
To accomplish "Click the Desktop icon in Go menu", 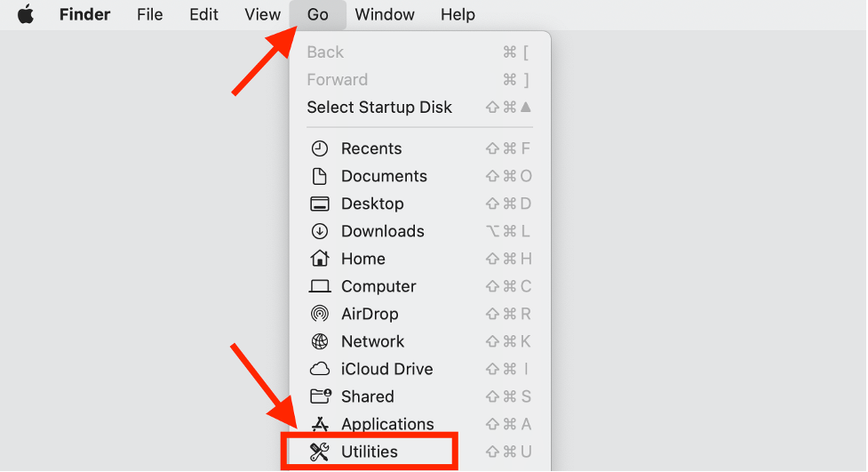I will point(319,204).
